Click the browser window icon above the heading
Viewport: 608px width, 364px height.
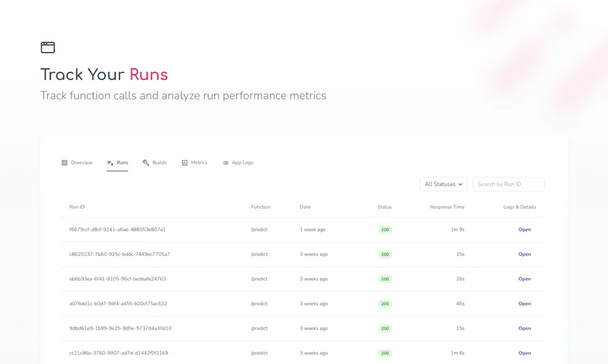coord(47,48)
